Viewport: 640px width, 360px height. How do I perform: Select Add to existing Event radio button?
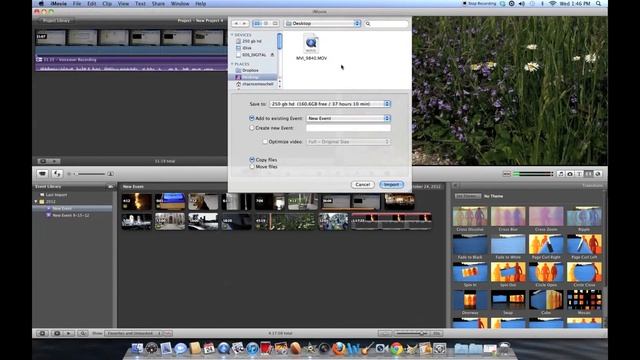pyautogui.click(x=252, y=118)
